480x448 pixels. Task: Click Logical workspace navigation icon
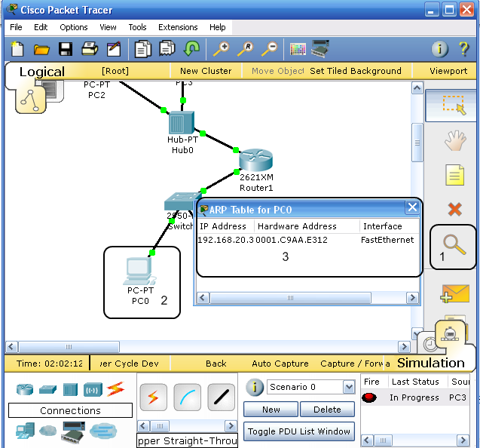coord(31,99)
